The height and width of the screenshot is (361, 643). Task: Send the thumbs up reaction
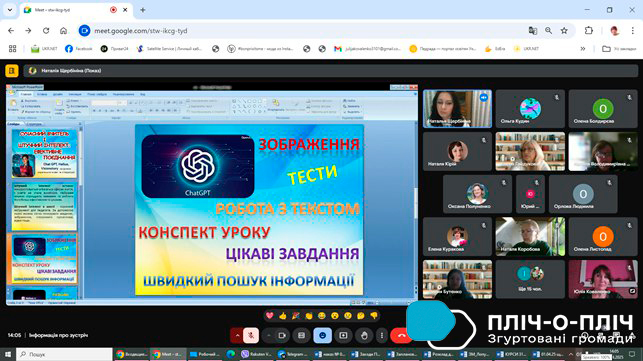(283, 315)
